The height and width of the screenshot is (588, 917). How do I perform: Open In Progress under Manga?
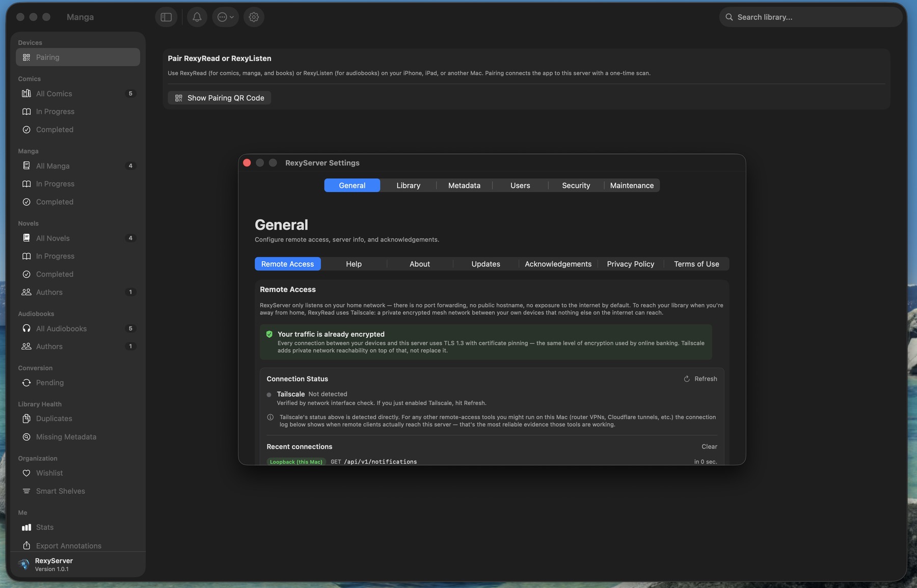78,184
